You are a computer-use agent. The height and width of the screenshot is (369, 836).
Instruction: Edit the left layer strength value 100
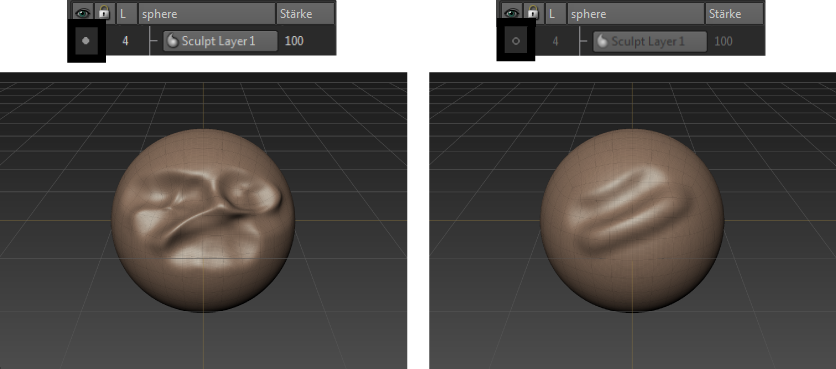(x=294, y=41)
